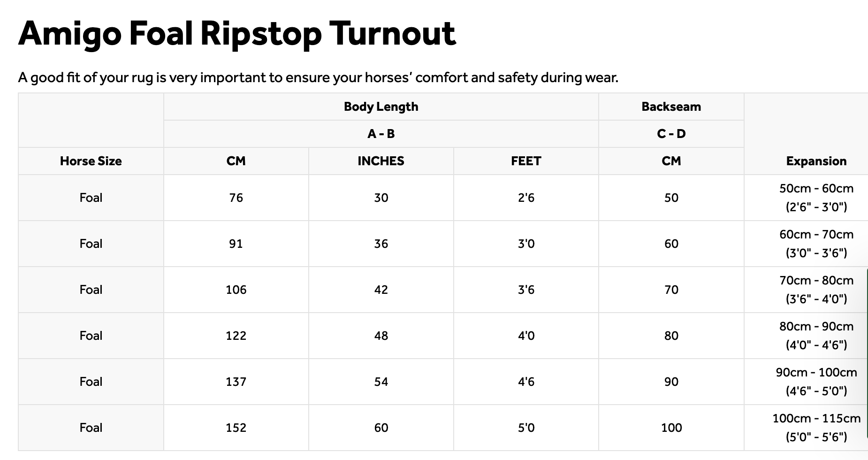Click the Backseam column group header

[x=671, y=107]
